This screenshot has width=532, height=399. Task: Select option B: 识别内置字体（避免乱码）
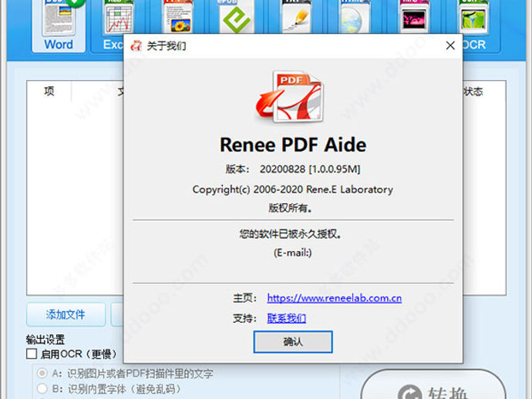point(42,388)
